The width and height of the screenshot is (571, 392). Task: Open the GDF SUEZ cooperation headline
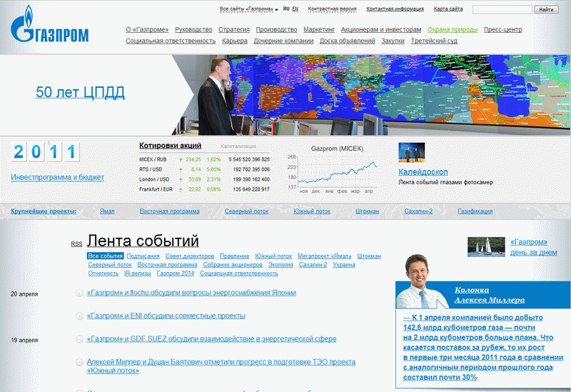[x=211, y=339]
